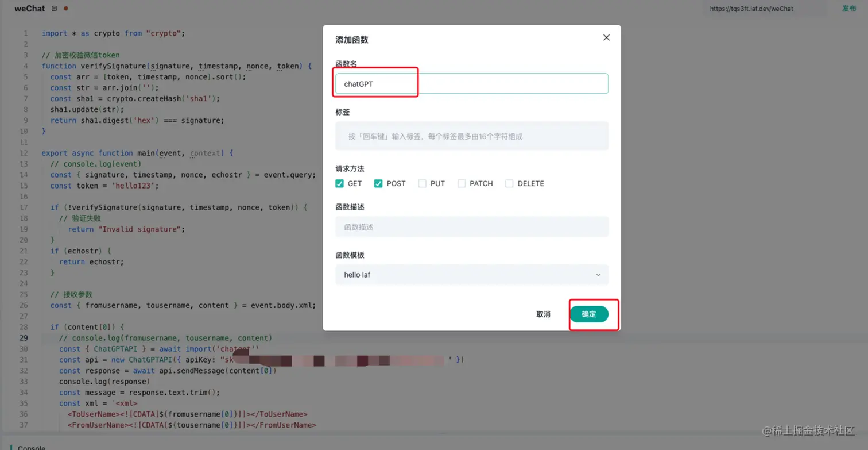868x450 pixels.
Task: Uncheck the POST request method
Action: coord(378,183)
